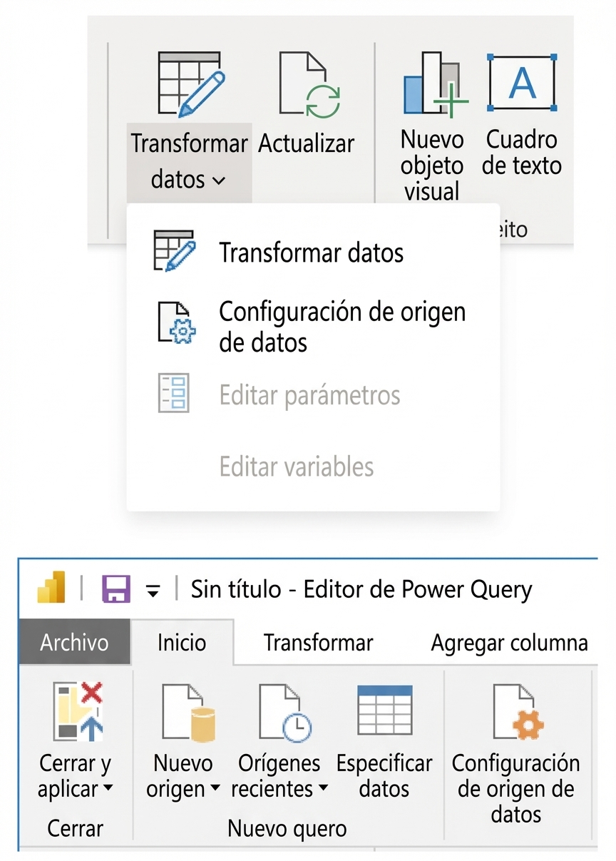
Task: Click the Editar parámetros list icon
Action: pos(173,392)
